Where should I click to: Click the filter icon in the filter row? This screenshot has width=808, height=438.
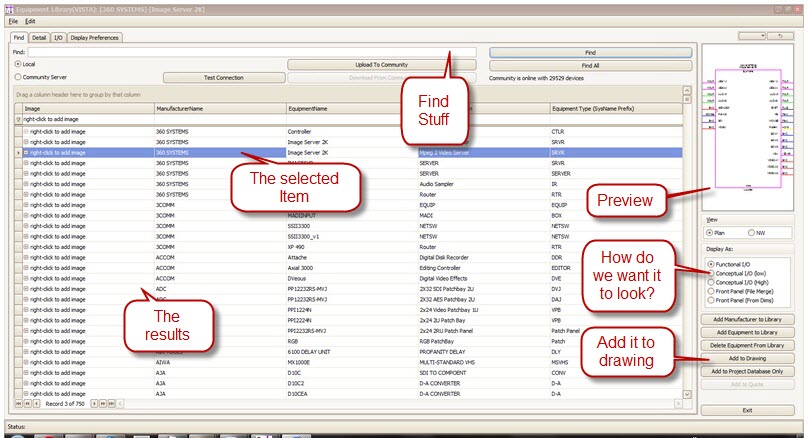pyautogui.click(x=19, y=119)
